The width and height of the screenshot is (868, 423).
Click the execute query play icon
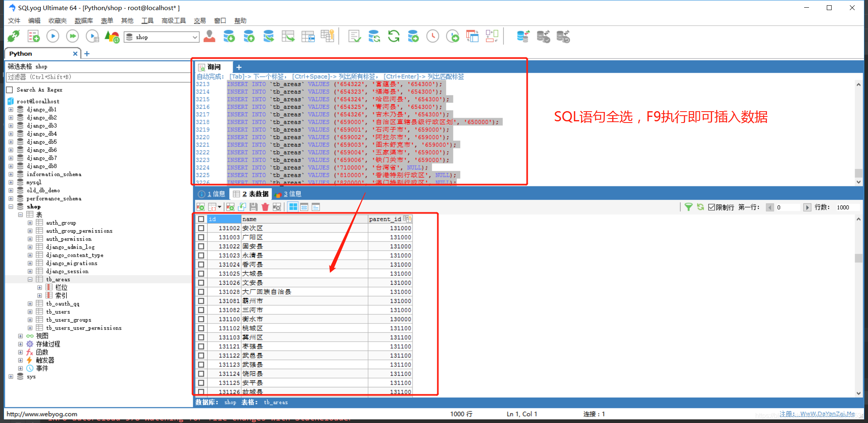pyautogui.click(x=53, y=37)
